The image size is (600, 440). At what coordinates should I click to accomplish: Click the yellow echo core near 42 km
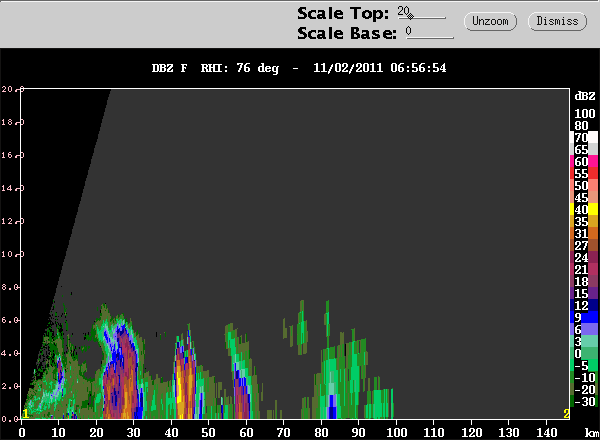coord(179,390)
